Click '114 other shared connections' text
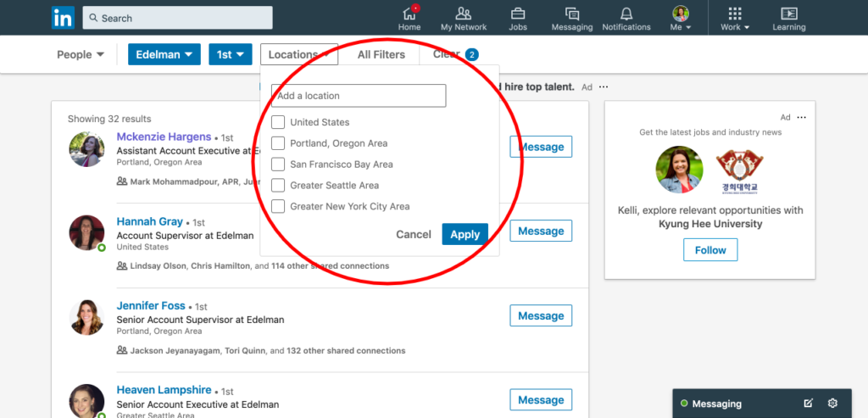868x418 pixels. 330,265
